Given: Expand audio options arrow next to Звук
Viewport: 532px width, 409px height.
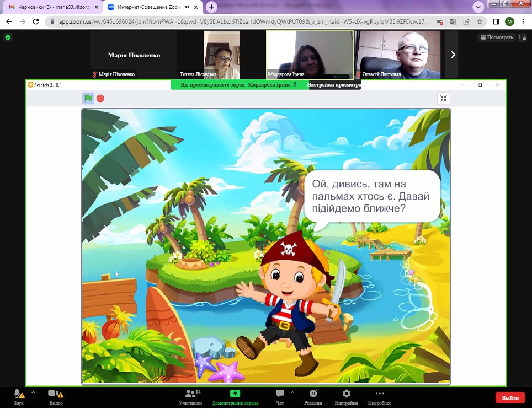Looking at the screenshot, I should pos(33,392).
